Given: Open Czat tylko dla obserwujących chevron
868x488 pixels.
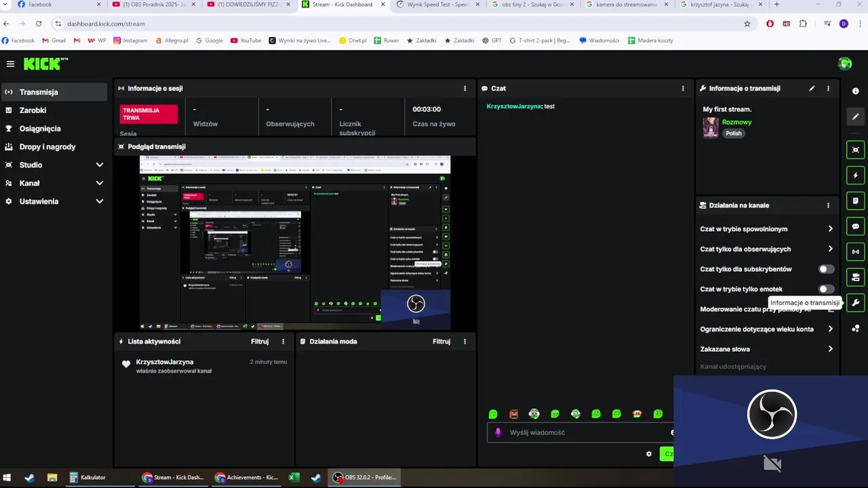Looking at the screenshot, I should 830,249.
